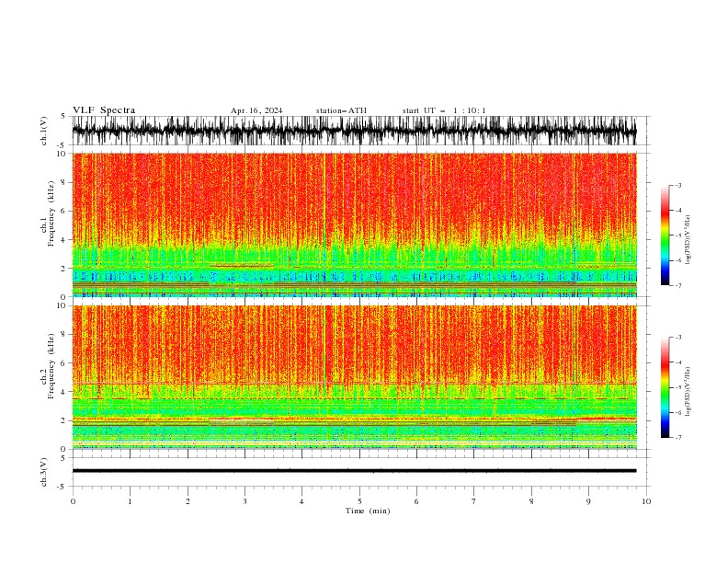Click the ch.3(V) axis label
The image size is (728, 563).
pos(44,472)
